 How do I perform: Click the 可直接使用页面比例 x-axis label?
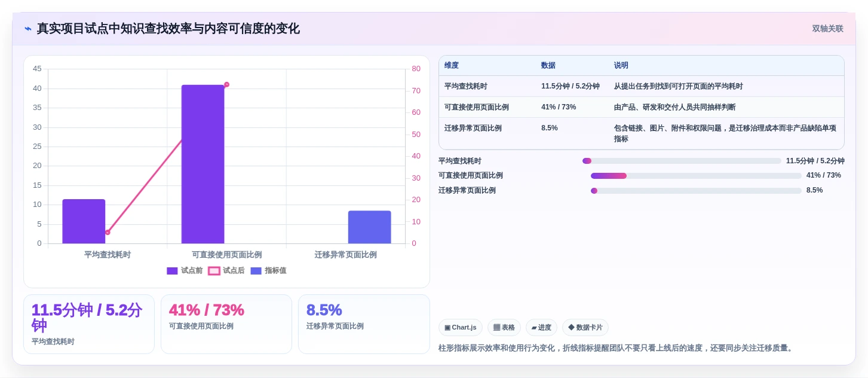(226, 255)
